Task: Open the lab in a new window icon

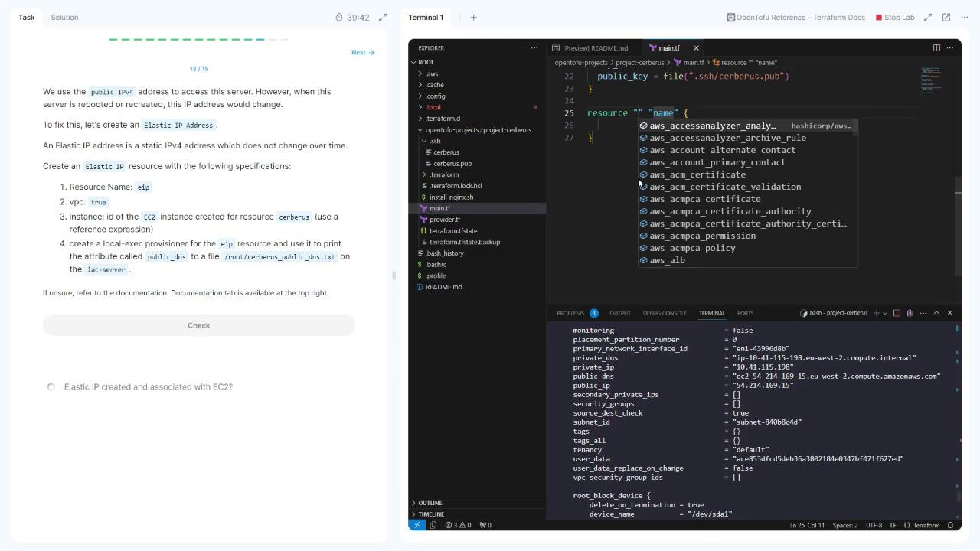Action: [x=946, y=17]
